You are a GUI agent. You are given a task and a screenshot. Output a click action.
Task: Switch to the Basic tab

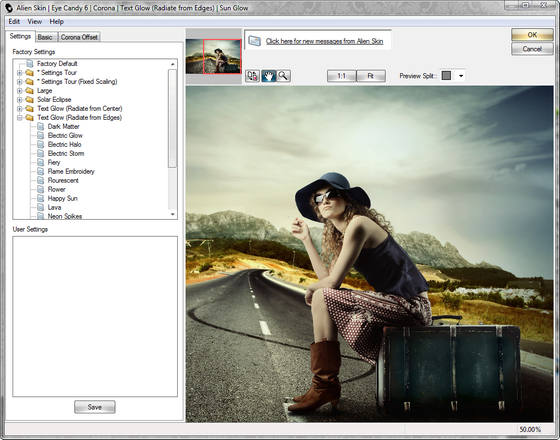[45, 37]
